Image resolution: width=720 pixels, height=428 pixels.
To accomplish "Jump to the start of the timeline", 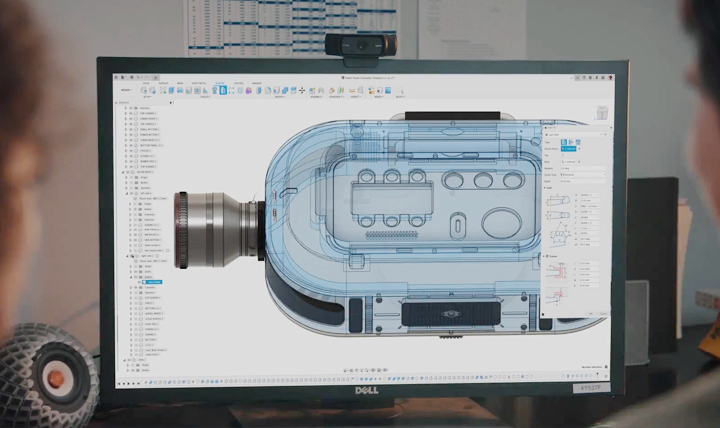I will pyautogui.click(x=118, y=381).
